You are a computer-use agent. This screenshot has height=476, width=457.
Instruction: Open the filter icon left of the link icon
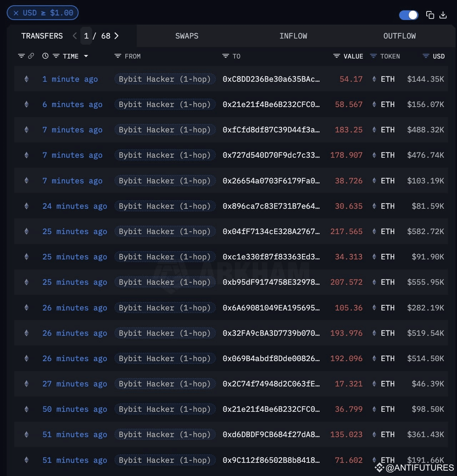[x=21, y=56]
